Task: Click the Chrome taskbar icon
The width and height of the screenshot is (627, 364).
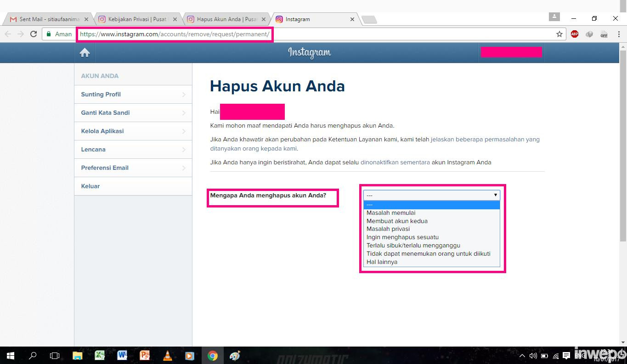Action: point(212,356)
